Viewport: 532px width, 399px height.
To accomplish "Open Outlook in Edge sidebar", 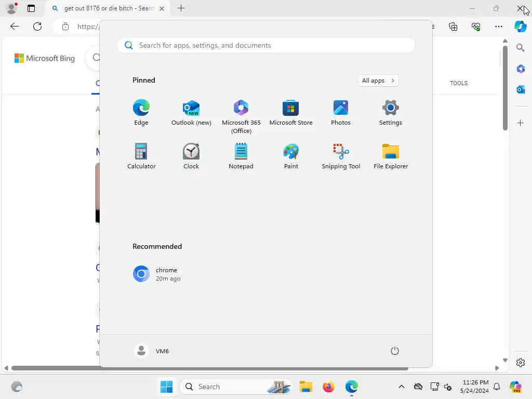I will point(521,89).
